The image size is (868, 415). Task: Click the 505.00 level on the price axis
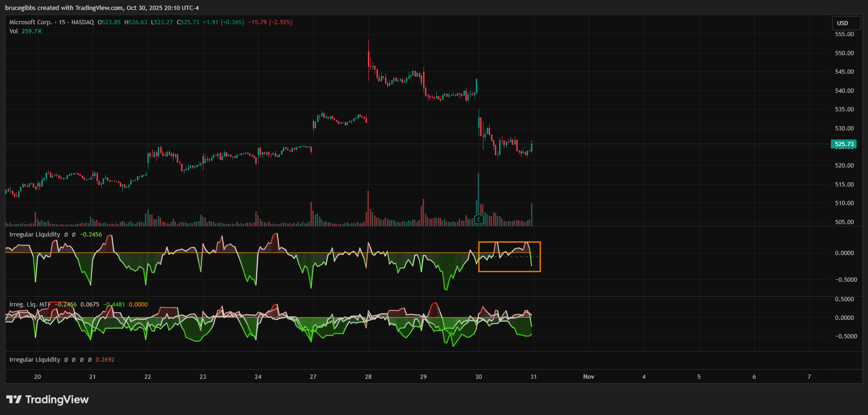(x=844, y=222)
